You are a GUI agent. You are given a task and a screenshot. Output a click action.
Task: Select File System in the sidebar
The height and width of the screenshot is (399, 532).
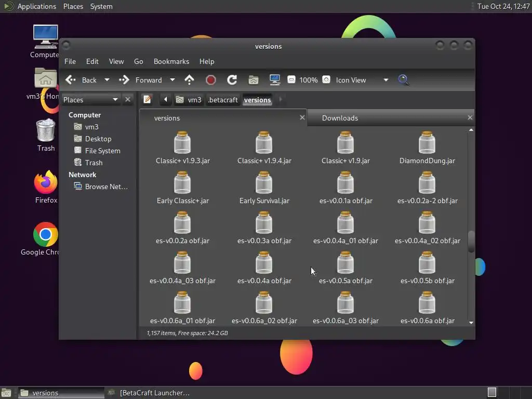coord(102,151)
